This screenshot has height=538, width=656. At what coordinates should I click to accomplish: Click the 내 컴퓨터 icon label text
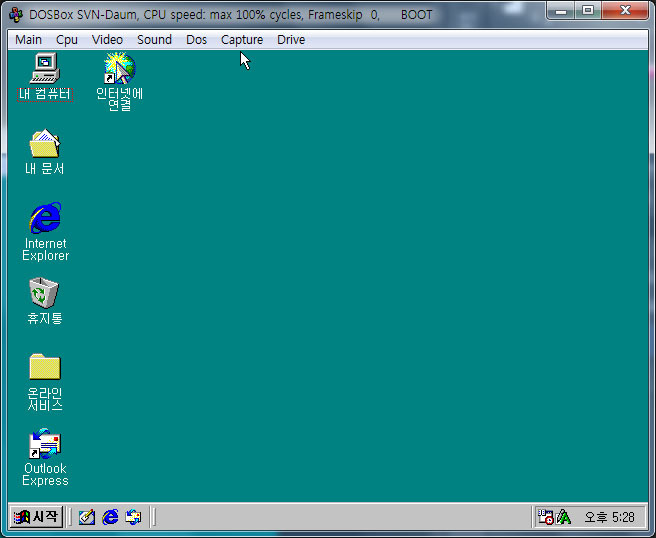click(45, 94)
